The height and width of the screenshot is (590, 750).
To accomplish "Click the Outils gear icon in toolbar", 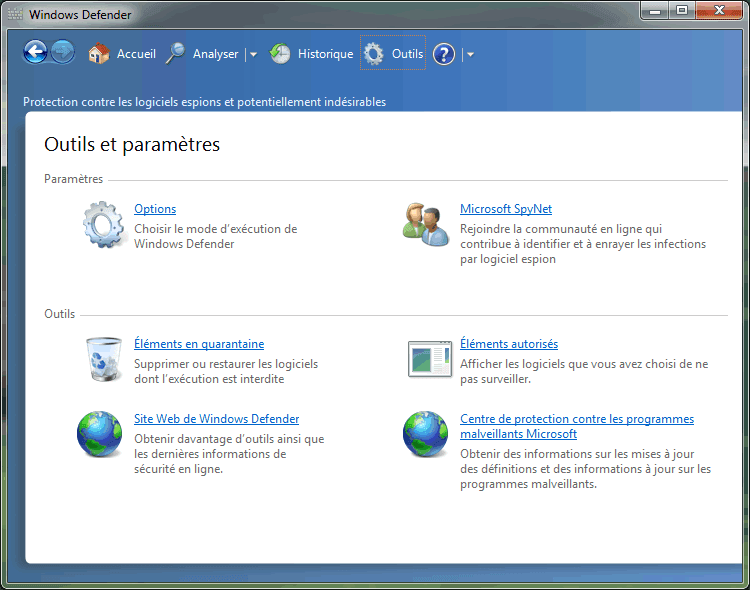I will coord(374,54).
